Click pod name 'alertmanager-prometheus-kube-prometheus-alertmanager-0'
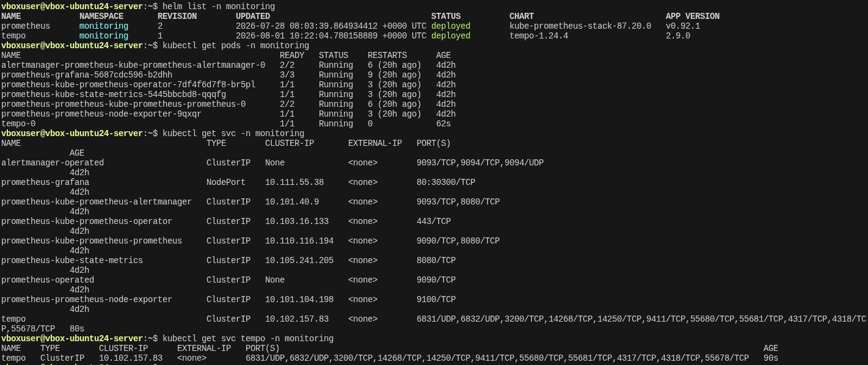Image resolution: width=868 pixels, height=365 pixels. point(133,65)
